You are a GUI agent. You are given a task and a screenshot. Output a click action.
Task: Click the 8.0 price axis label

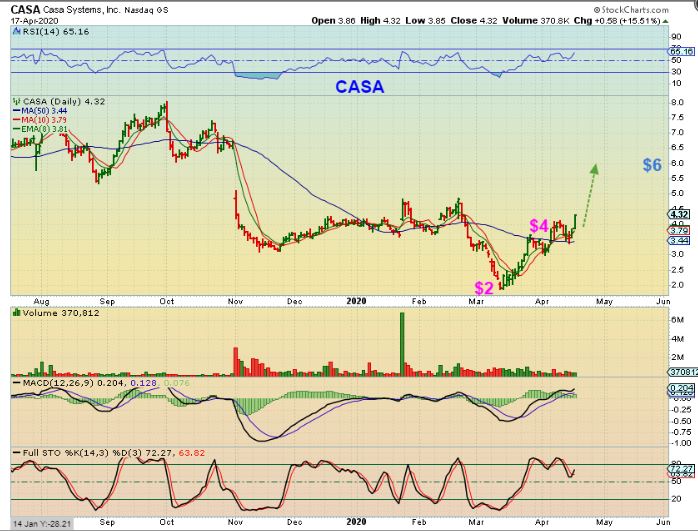click(x=678, y=102)
